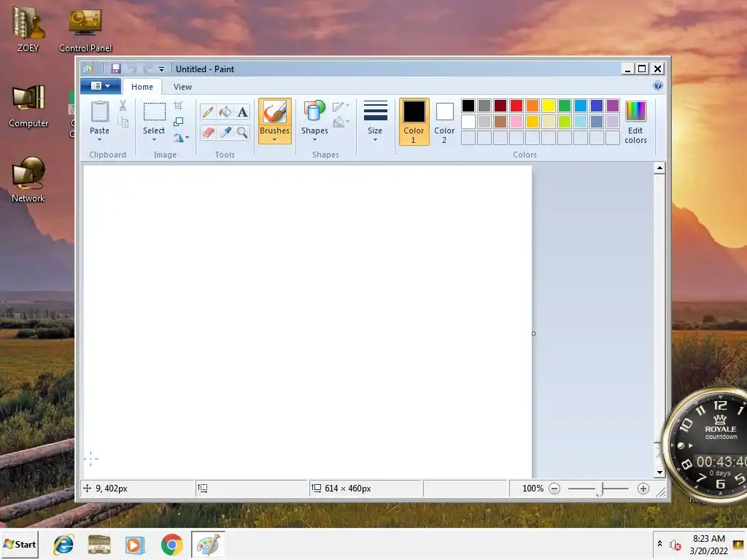Open the shape Outline dropdown
This screenshot has width=747, height=560.
[341, 106]
